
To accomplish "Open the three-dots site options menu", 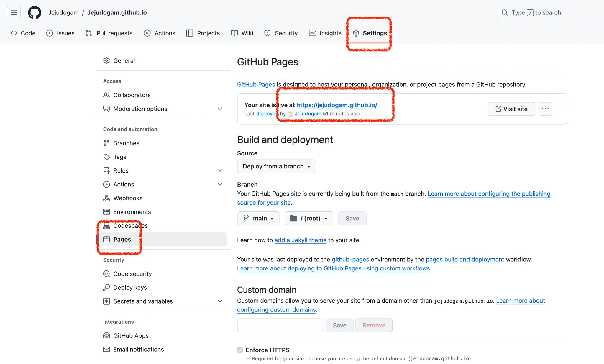I will point(545,109).
